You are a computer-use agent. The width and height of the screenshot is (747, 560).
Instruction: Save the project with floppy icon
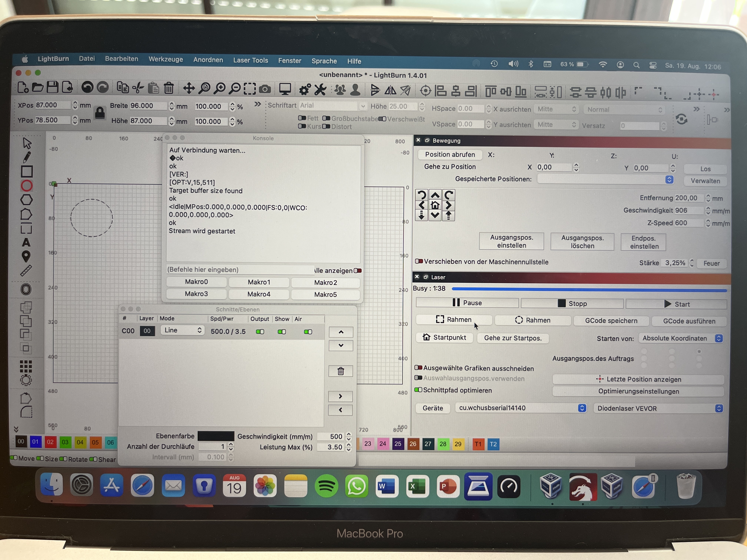tap(53, 87)
